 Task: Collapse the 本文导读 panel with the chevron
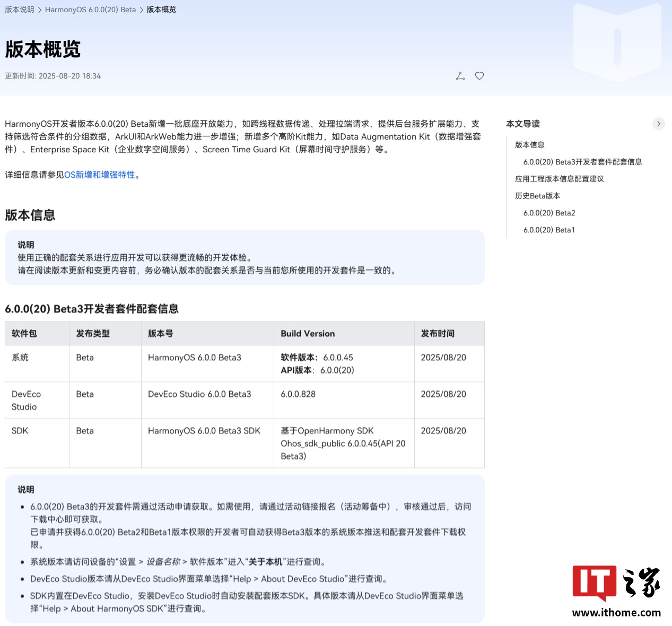658,124
